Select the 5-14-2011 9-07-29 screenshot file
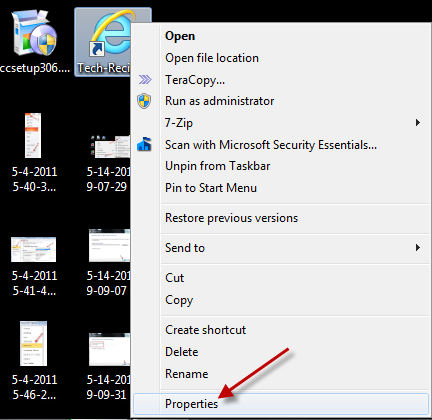 108,163
